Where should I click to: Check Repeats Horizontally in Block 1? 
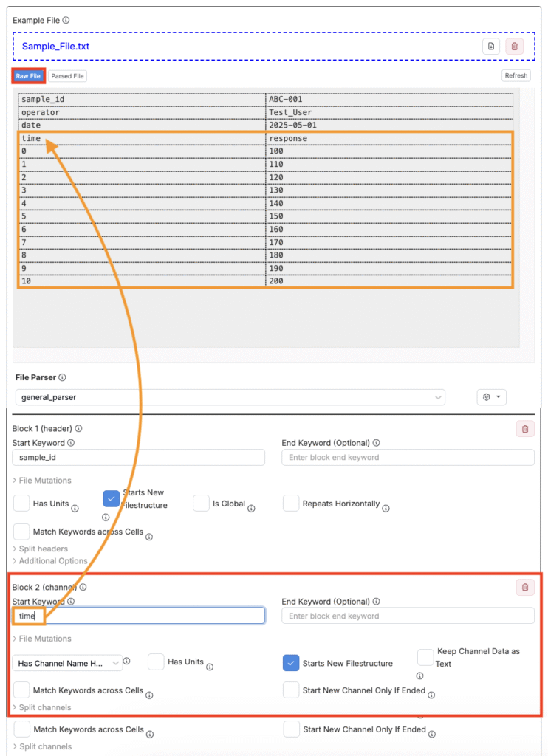click(x=292, y=504)
